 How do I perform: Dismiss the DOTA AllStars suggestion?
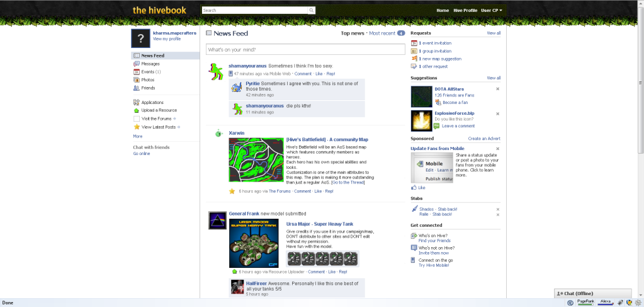[498, 89]
